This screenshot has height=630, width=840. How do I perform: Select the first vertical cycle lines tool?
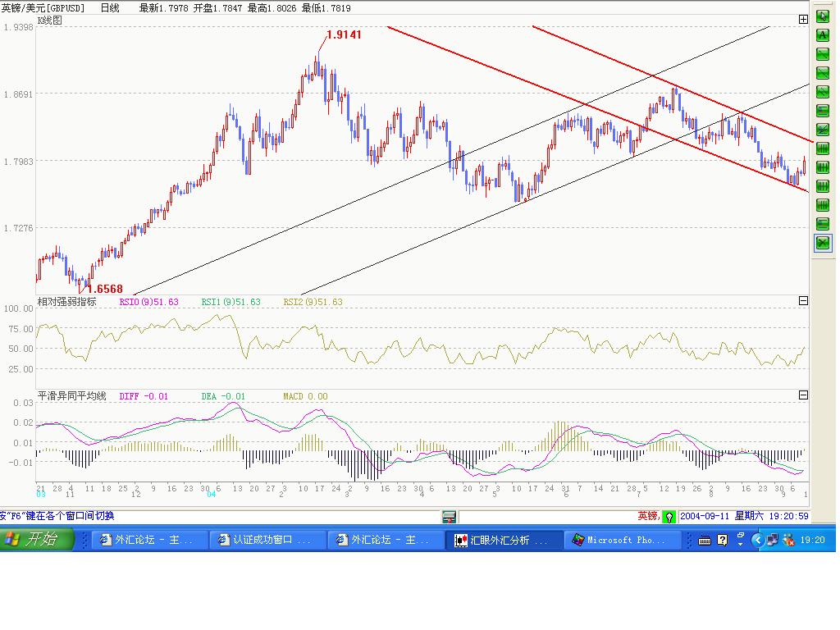point(822,148)
